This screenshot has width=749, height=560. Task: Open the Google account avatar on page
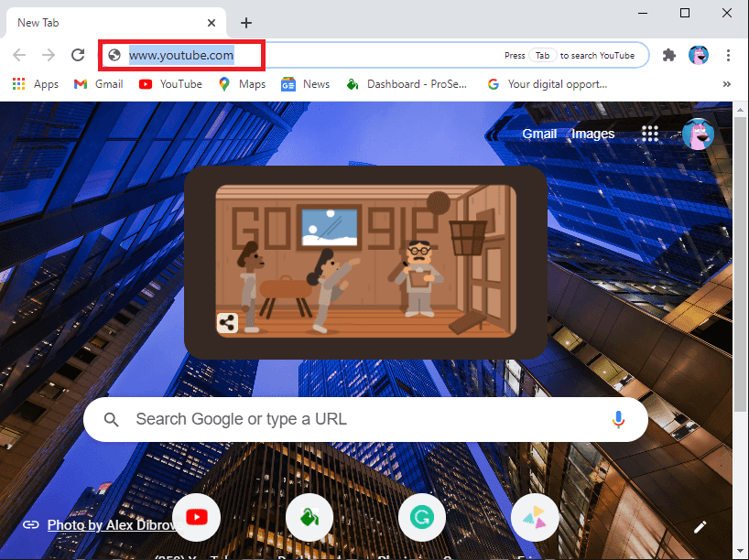click(699, 135)
